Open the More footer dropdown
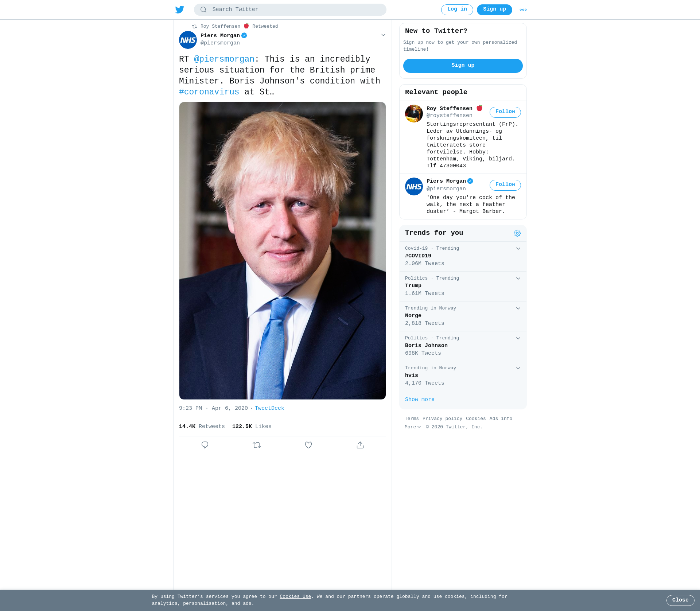Image resolution: width=700 pixels, height=611 pixels. [413, 427]
